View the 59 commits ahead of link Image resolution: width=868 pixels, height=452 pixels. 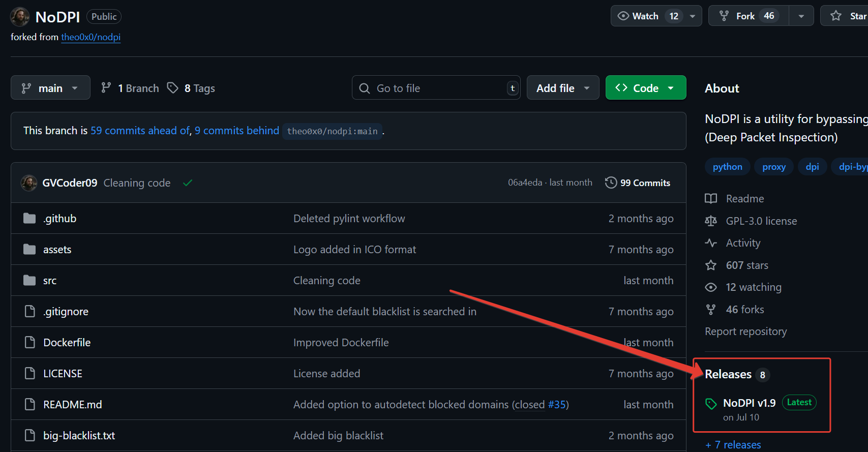[x=140, y=131]
